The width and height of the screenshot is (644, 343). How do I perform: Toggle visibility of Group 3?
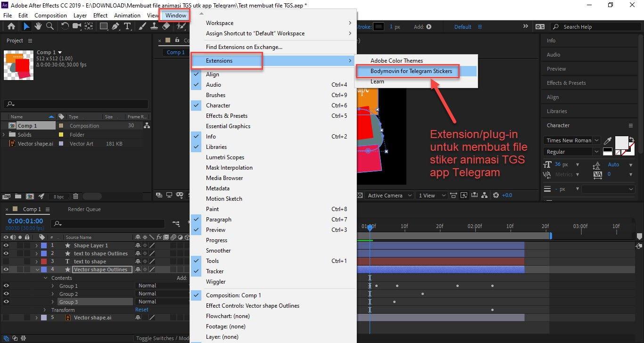pos(6,302)
